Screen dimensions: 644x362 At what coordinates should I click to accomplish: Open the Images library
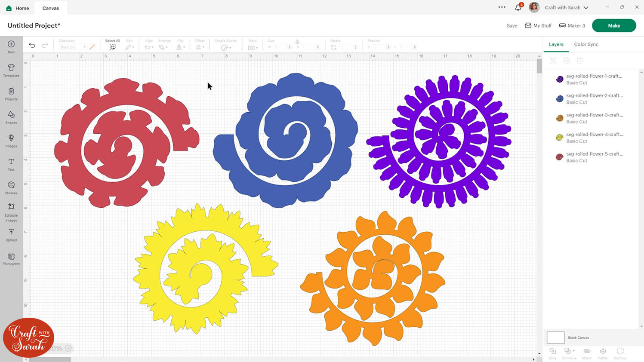tap(11, 141)
